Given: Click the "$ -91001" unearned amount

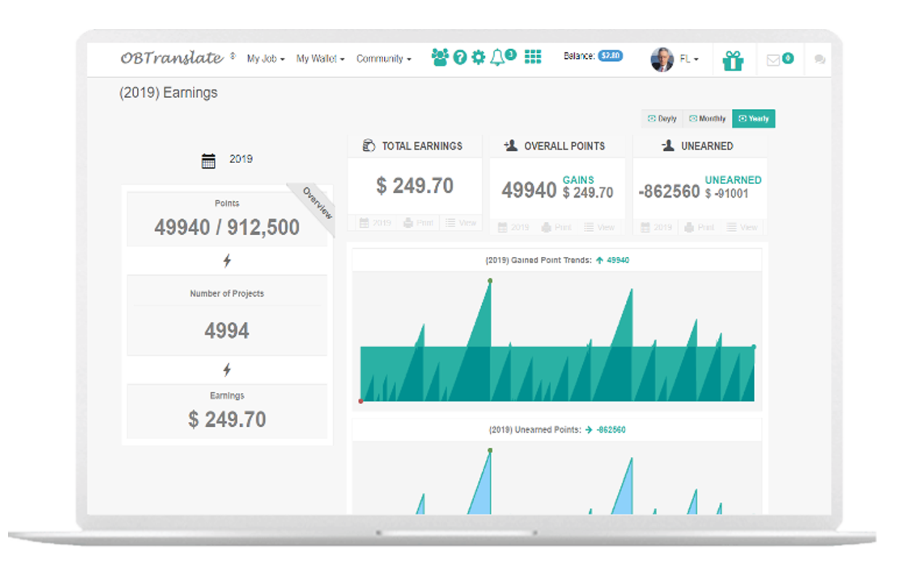Looking at the screenshot, I should click(727, 193).
